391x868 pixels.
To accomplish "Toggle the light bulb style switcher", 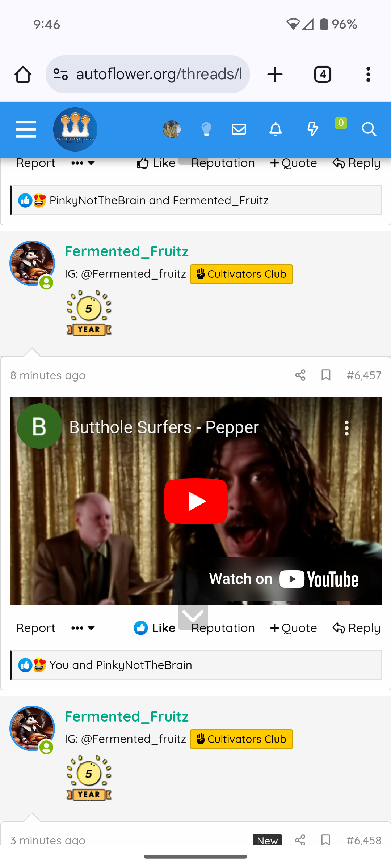I will (206, 129).
